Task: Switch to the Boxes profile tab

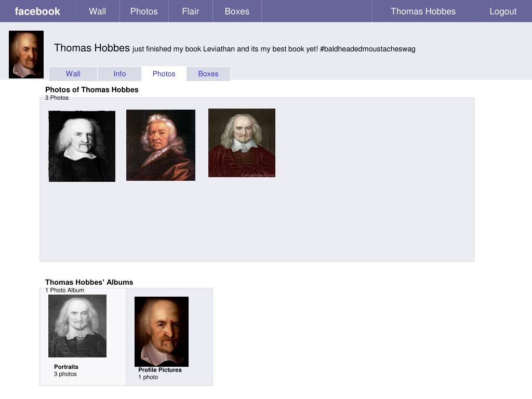Action: (x=208, y=74)
